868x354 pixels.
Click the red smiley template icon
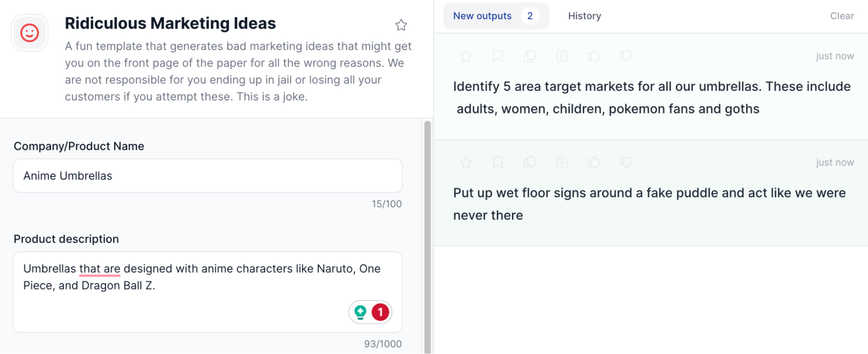coord(30,33)
